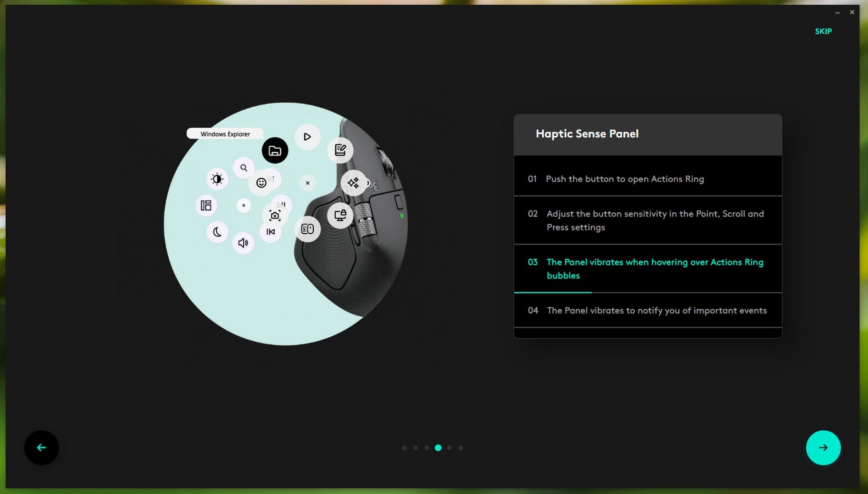868x494 pixels.
Task: Click the keyboard and mouse bubble
Action: 308,229
